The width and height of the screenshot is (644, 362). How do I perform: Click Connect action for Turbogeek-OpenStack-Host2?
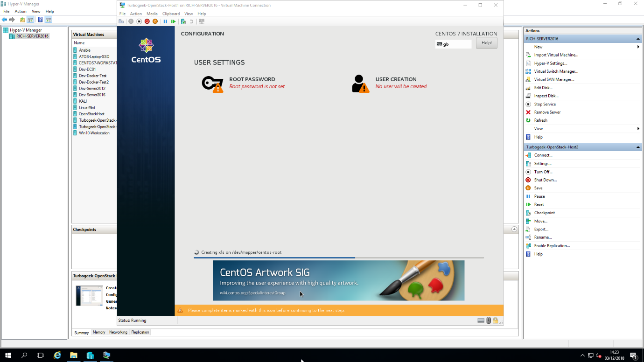tap(543, 155)
